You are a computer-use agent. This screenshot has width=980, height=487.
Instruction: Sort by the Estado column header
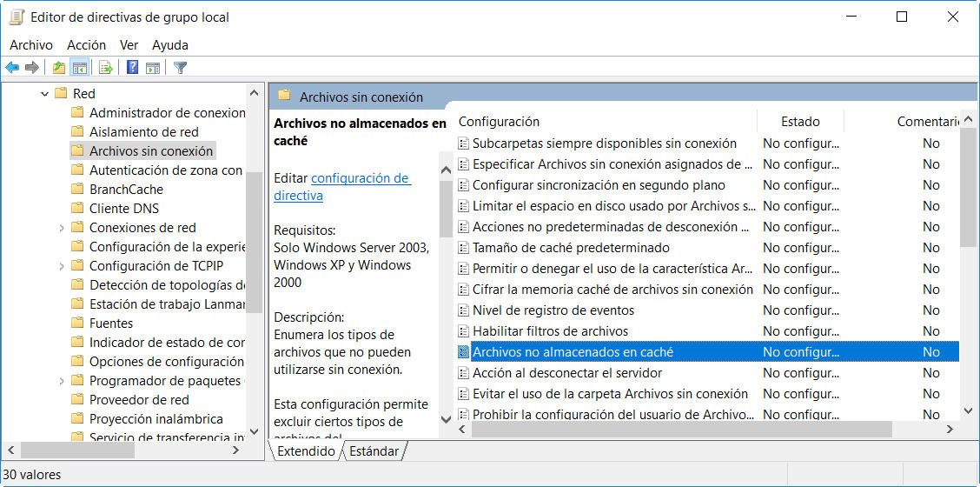(x=801, y=122)
